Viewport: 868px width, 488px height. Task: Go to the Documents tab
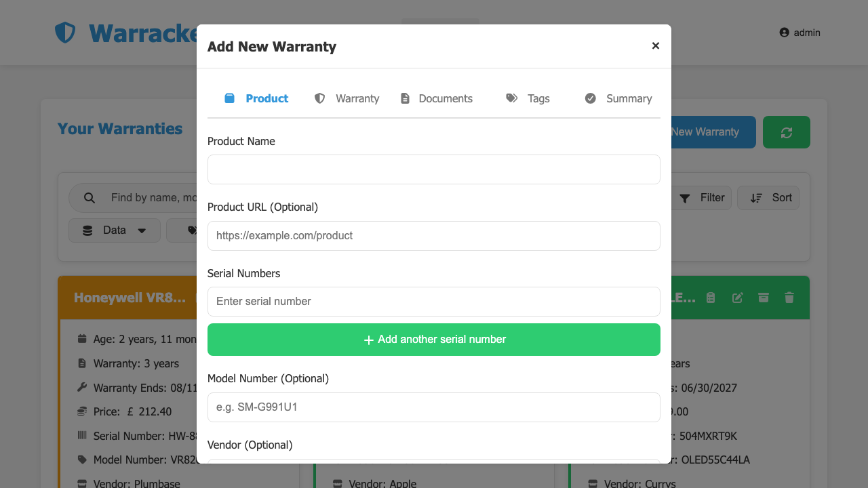pyautogui.click(x=437, y=98)
